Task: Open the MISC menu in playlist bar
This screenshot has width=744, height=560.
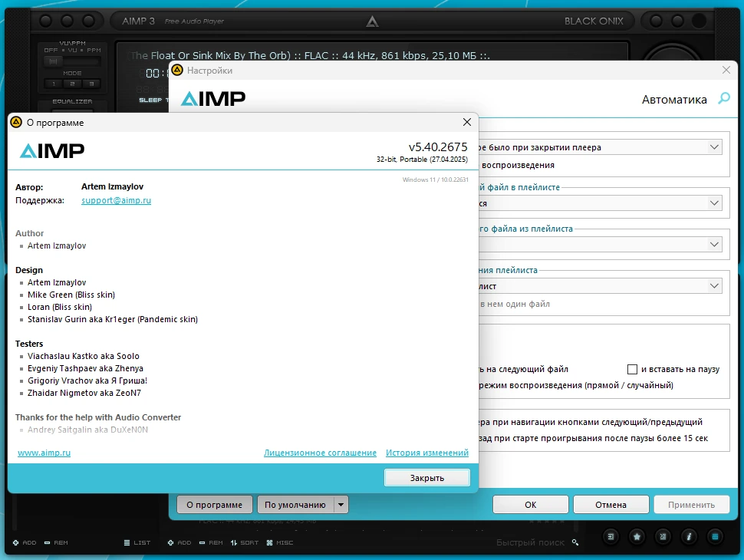Action: 280,542
